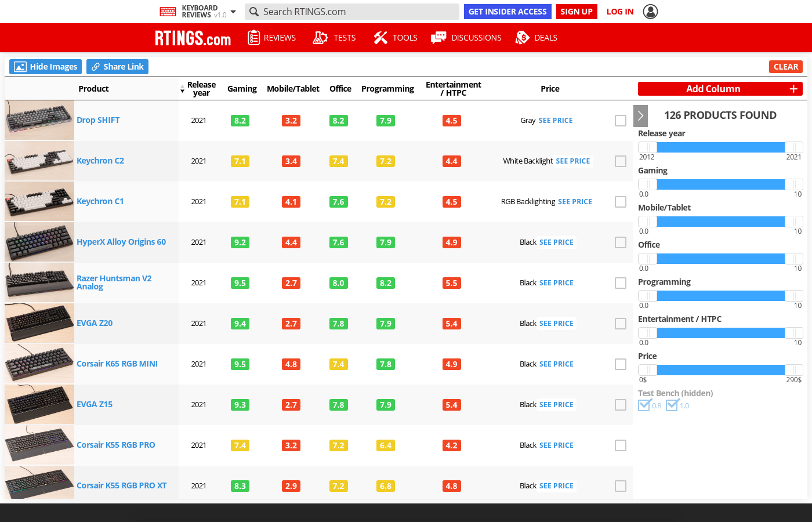The width and height of the screenshot is (812, 522).
Task: Click the Log In link
Action: coord(620,12)
